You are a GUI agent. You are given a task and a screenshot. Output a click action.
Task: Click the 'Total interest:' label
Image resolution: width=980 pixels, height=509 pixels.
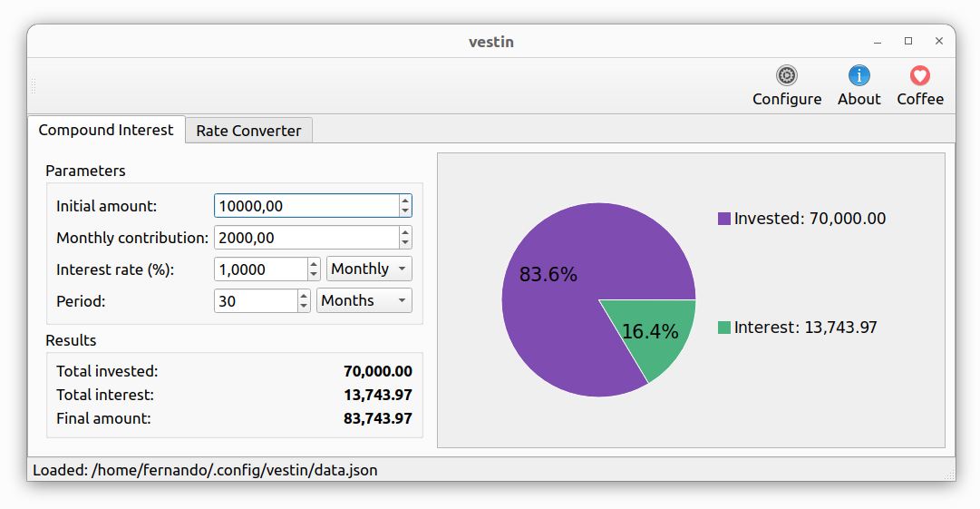tap(105, 396)
